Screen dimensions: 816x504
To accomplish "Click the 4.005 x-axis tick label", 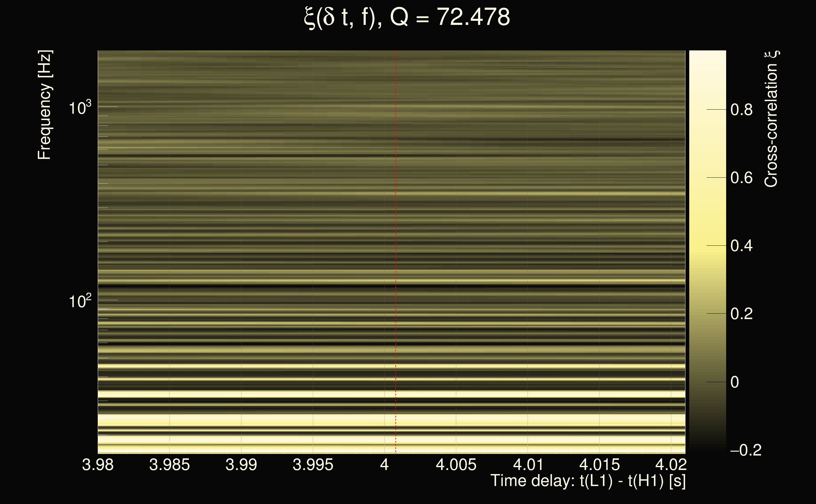I will pos(456,464).
